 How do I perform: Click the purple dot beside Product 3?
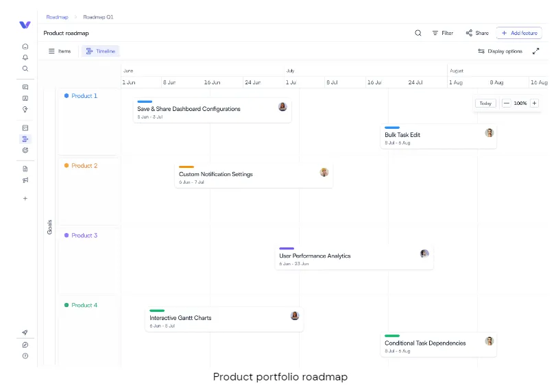[67, 235]
